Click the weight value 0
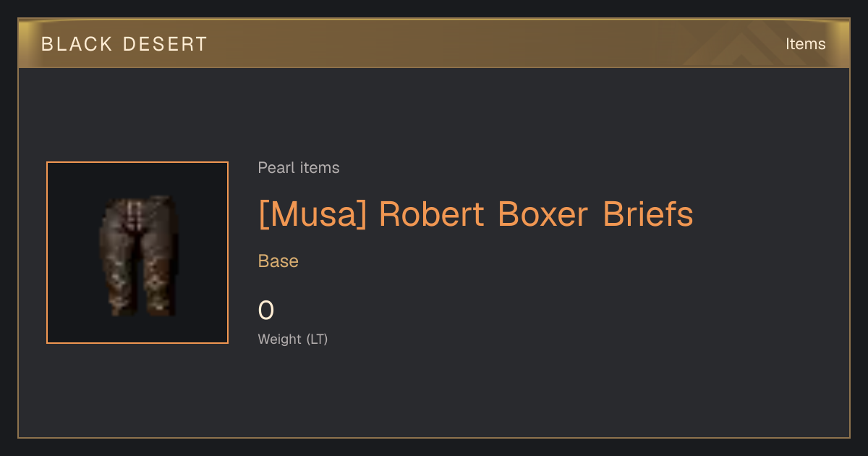Screen dimensions: 868x456 266,311
